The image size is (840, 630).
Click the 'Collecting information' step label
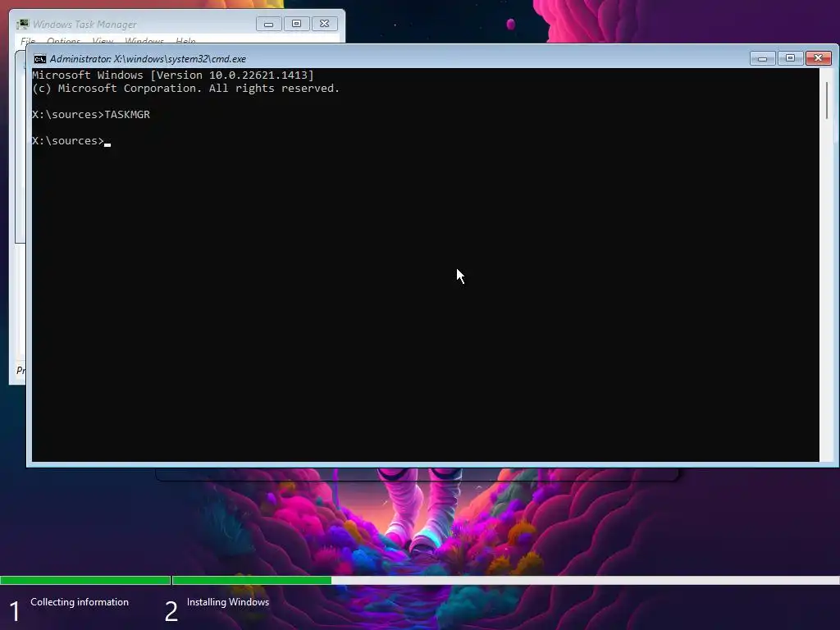(80, 602)
